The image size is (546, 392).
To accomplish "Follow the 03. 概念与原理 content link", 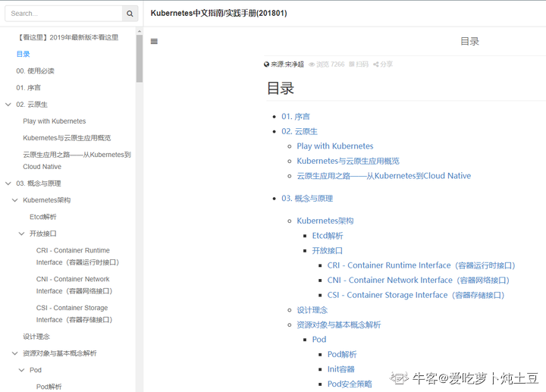I will tap(307, 199).
